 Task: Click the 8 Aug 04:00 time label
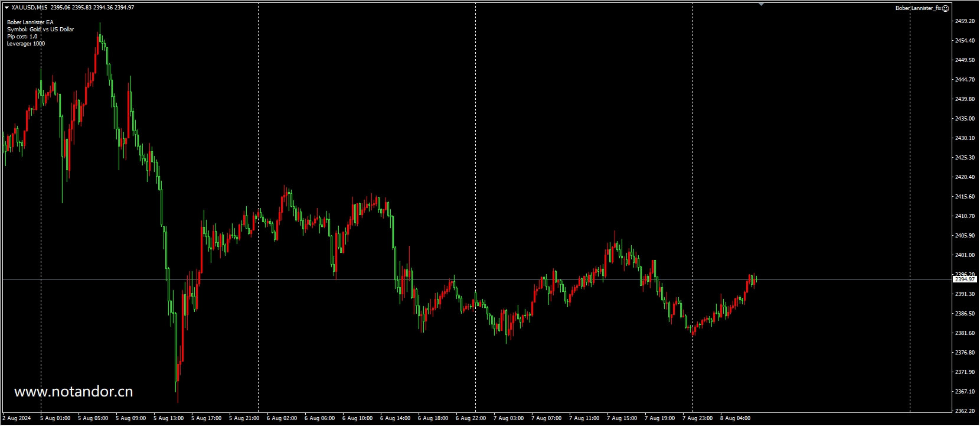pos(735,418)
